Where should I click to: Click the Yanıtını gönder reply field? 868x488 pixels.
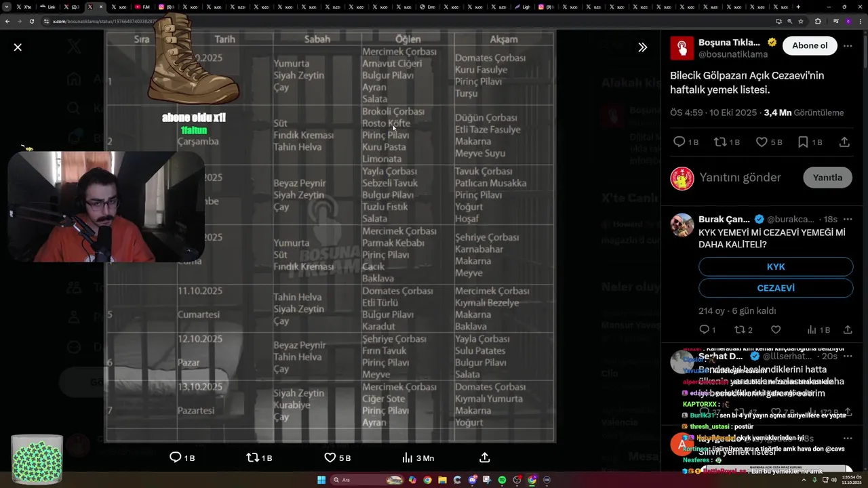741,178
